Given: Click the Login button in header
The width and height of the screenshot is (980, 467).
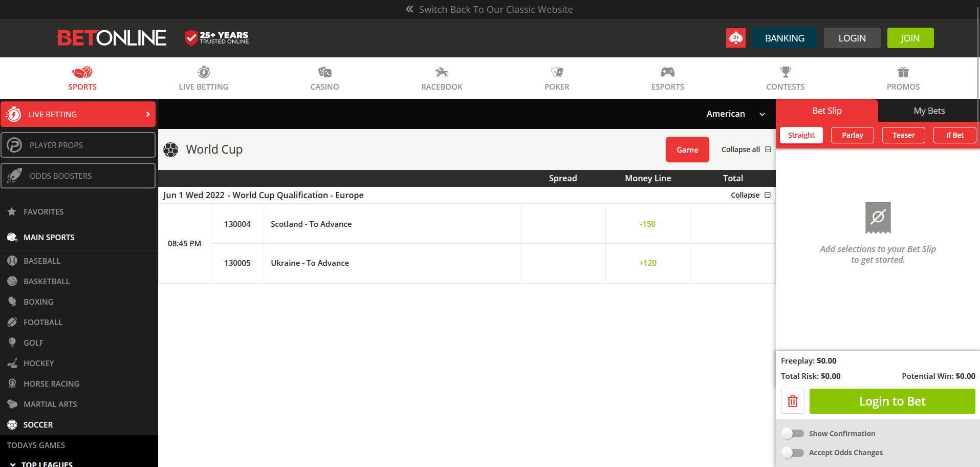Looking at the screenshot, I should click(x=852, y=38).
